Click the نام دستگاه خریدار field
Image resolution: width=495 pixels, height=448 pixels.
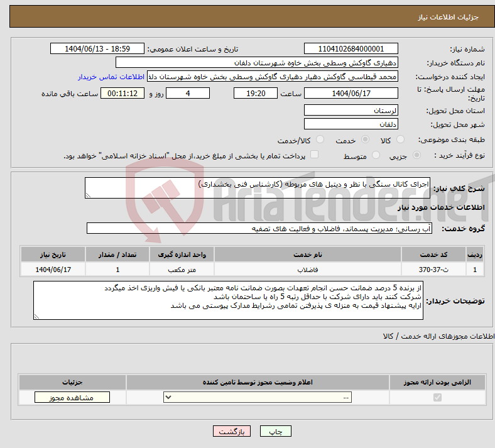(257, 62)
